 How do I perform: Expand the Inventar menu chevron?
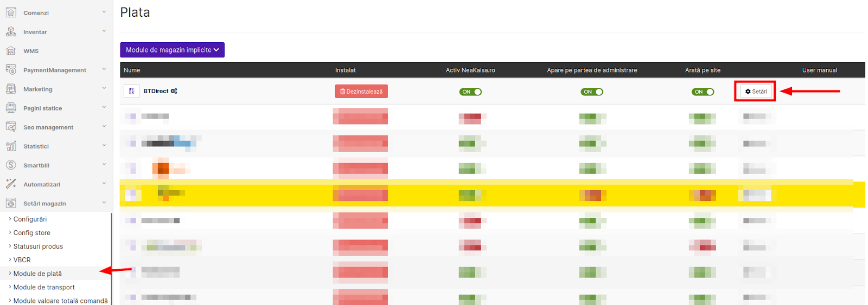pos(104,31)
